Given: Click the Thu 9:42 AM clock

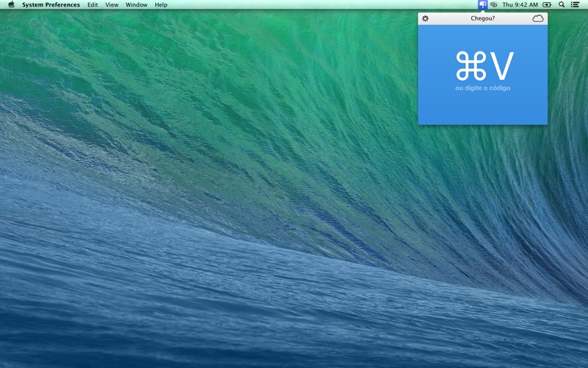Looking at the screenshot, I should pos(520,5).
